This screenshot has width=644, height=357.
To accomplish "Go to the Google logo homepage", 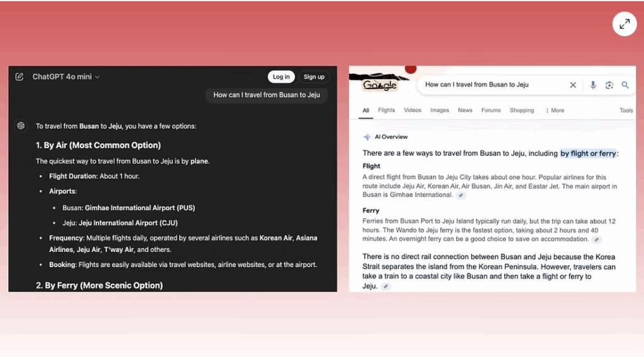I will [x=380, y=85].
